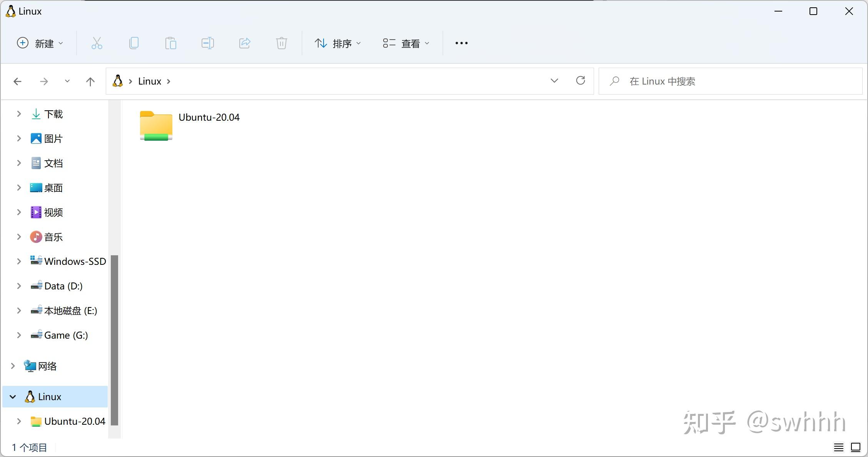Image resolution: width=868 pixels, height=457 pixels.
Task: Click the Rename icon in toolbar
Action: pyautogui.click(x=207, y=43)
